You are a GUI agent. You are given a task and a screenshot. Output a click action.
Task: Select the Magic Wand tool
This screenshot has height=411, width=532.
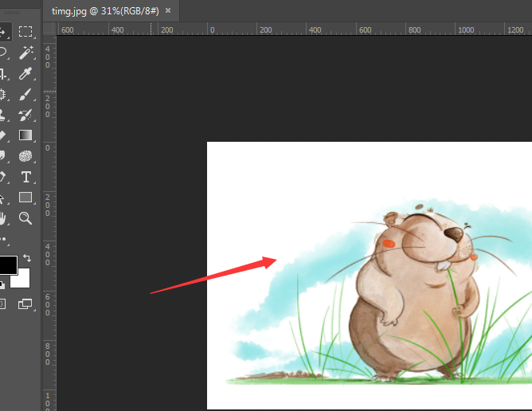pyautogui.click(x=25, y=53)
